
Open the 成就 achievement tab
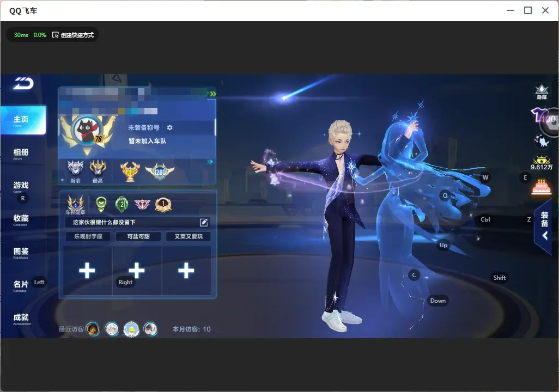[21, 318]
